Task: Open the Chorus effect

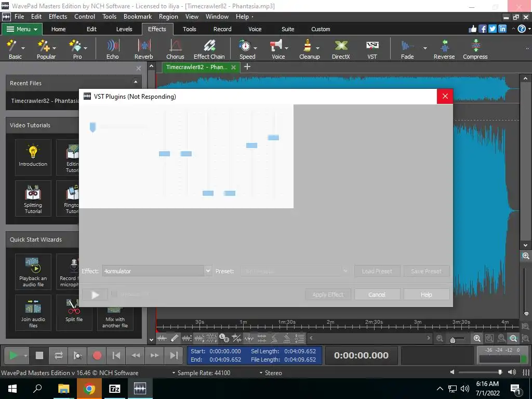Action: [175, 49]
